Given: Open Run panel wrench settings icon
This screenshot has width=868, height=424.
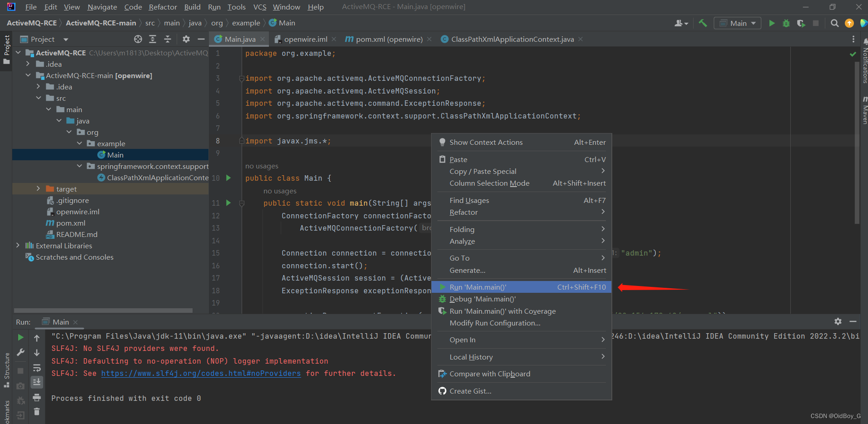Looking at the screenshot, I should 20,352.
